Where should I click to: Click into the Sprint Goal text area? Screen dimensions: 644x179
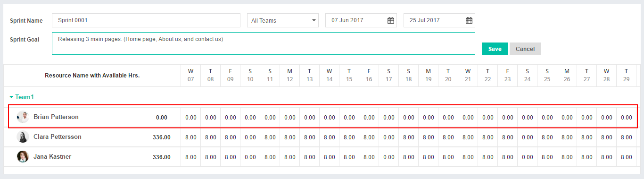264,43
